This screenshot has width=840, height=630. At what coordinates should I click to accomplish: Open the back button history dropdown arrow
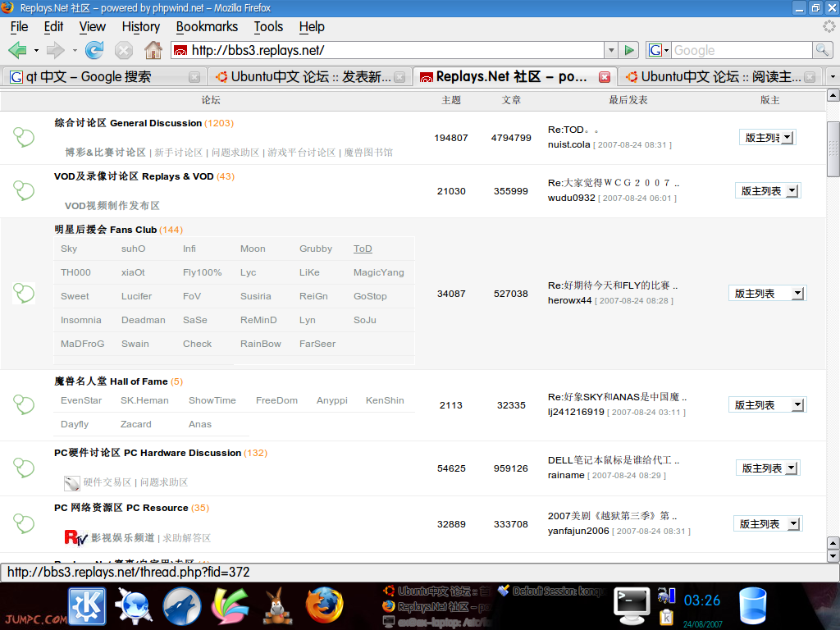[36, 50]
